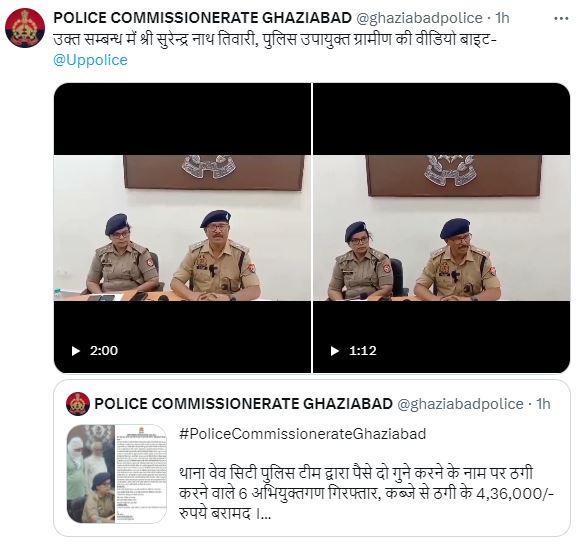
Task: Click the quoted tweet 1h timestamp
Action: pyautogui.click(x=543, y=404)
